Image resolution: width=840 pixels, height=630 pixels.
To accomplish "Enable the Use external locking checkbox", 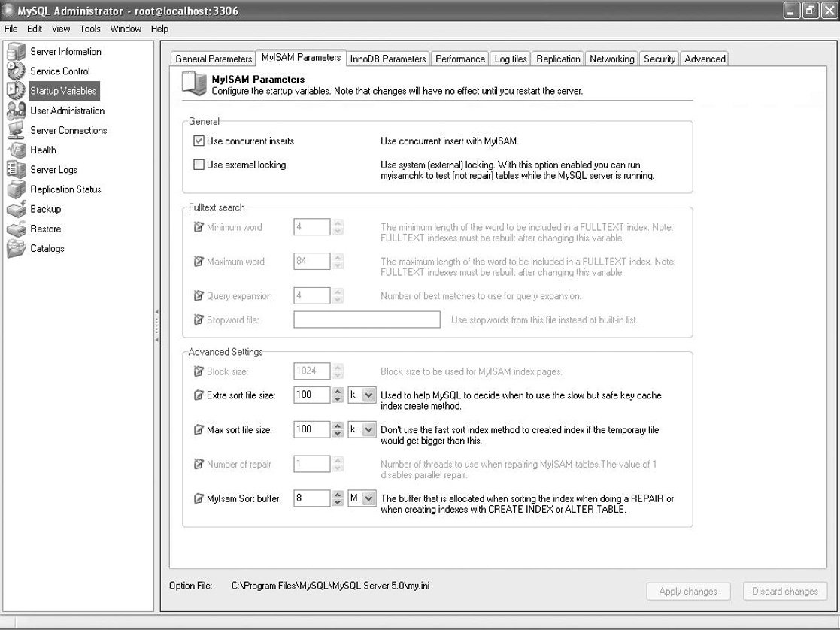I will click(x=199, y=165).
